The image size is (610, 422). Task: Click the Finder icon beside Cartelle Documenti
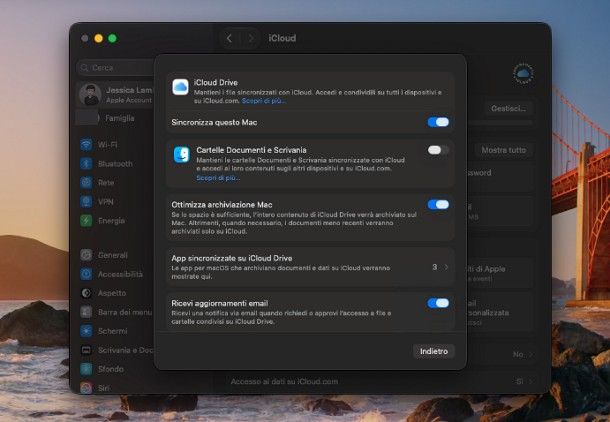click(x=182, y=154)
